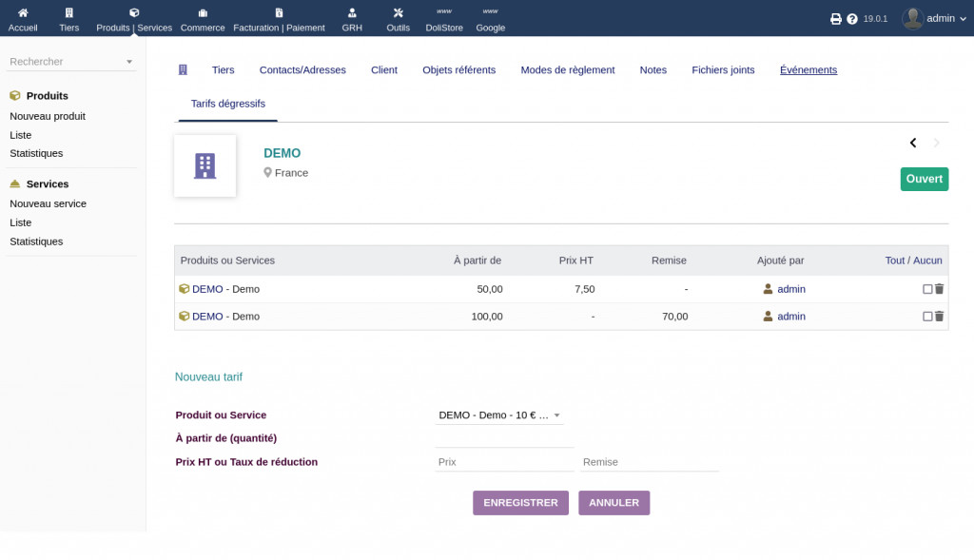The image size is (974, 560).
Task: Switch to the Contacts/Adresses tab
Action: pos(302,70)
